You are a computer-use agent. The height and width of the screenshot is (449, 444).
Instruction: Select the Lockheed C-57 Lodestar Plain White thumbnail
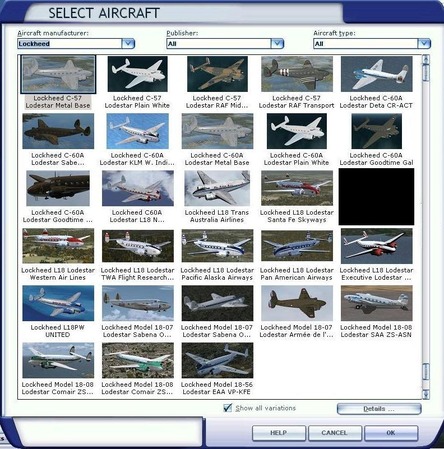137,74
